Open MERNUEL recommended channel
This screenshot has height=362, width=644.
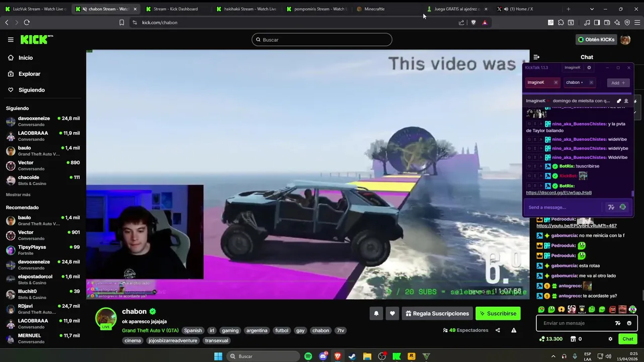tap(43, 338)
